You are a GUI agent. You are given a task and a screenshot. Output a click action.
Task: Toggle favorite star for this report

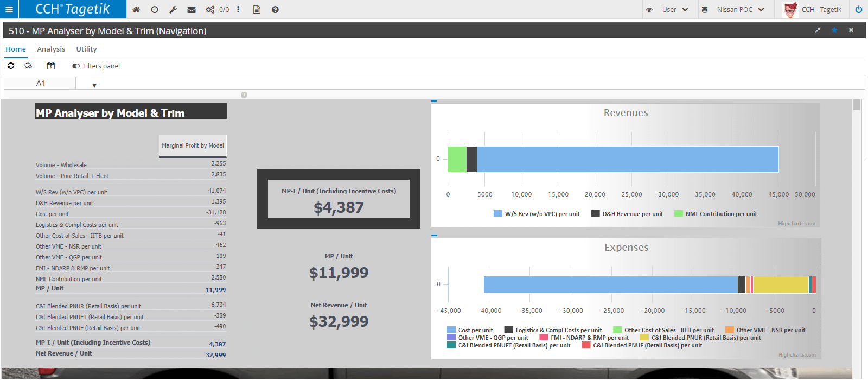(x=834, y=30)
